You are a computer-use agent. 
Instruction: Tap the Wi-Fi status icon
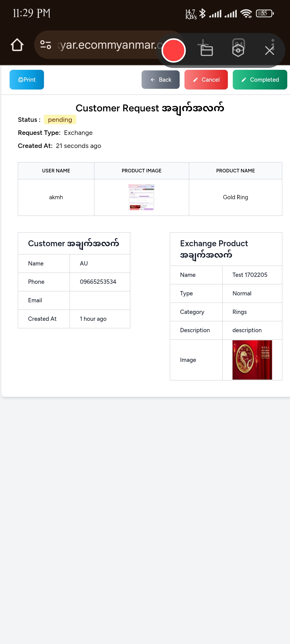[246, 14]
